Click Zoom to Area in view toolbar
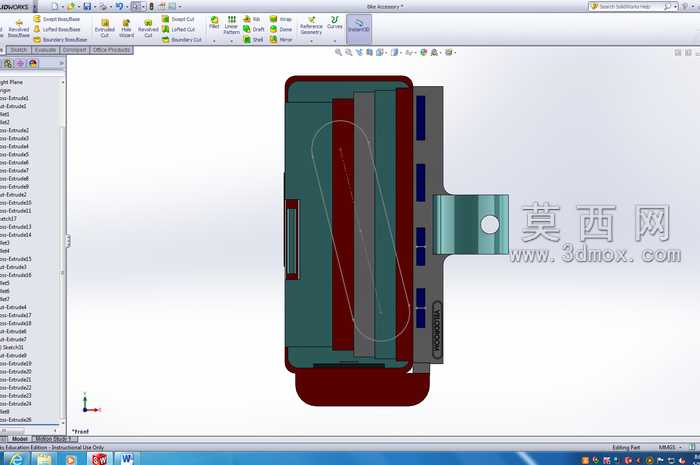700x465 pixels. [349, 52]
